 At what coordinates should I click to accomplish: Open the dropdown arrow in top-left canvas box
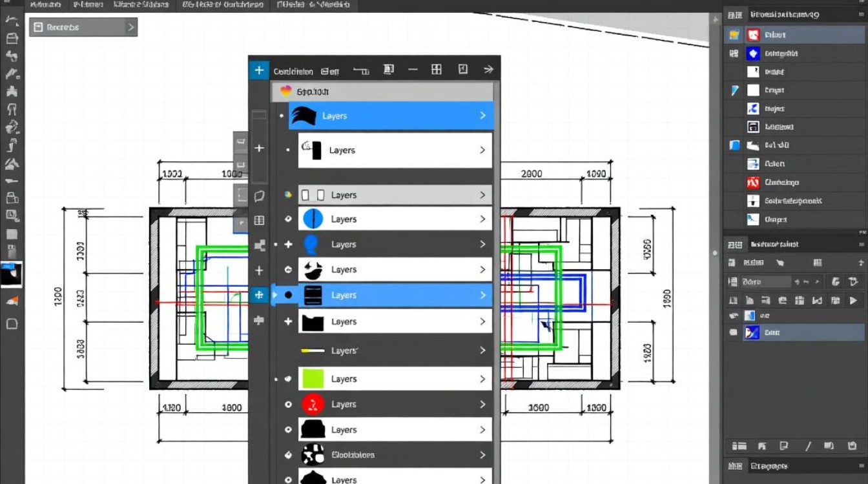130,27
